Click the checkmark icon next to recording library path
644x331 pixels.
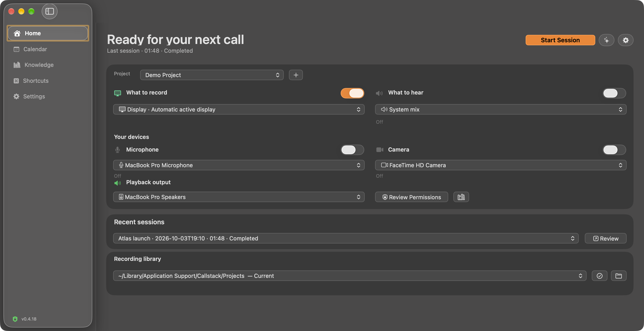[x=599, y=276]
